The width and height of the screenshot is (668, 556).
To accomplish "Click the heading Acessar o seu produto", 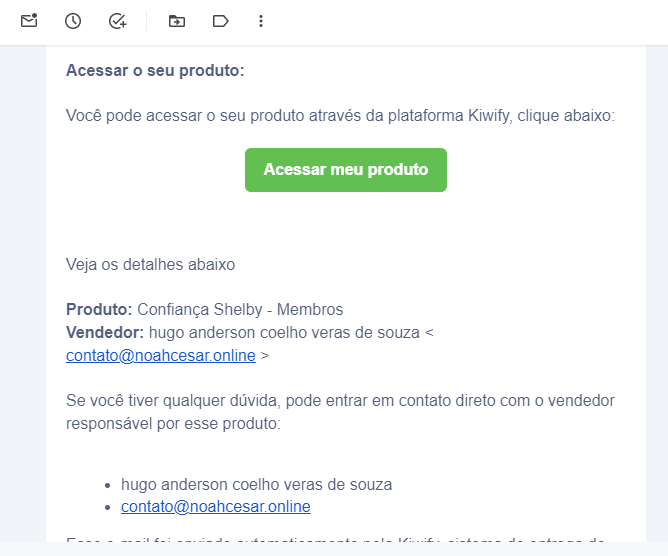I will [155, 71].
